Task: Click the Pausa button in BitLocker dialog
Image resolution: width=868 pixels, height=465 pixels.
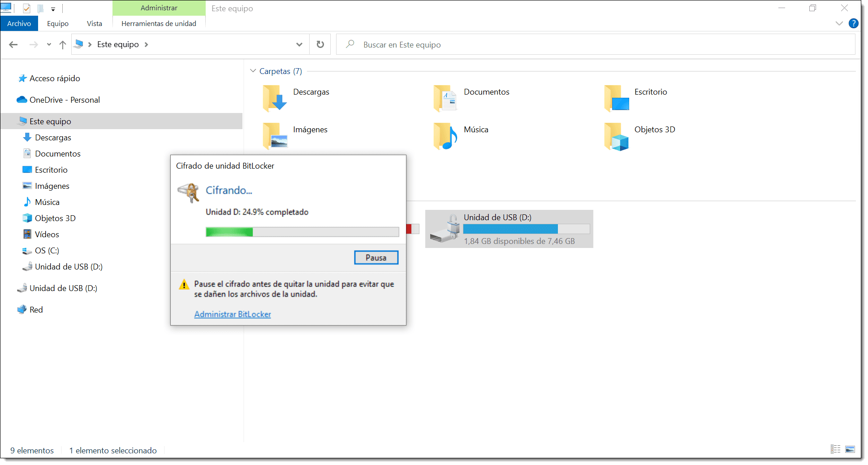Action: click(x=376, y=257)
